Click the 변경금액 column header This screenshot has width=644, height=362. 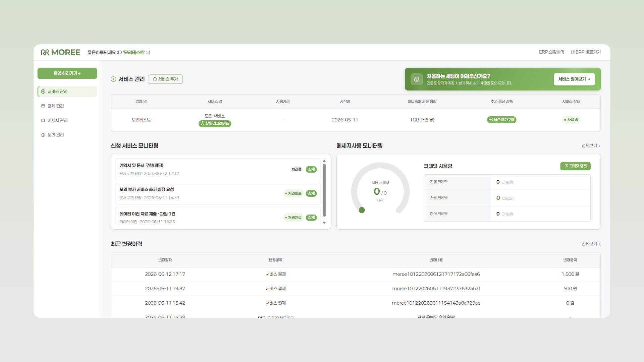coord(570,260)
